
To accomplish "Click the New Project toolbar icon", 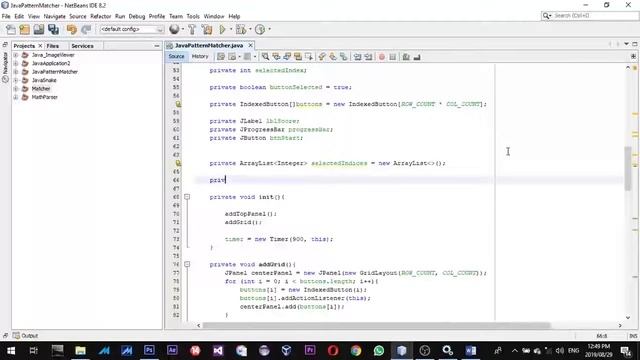I will [x=24, y=29].
